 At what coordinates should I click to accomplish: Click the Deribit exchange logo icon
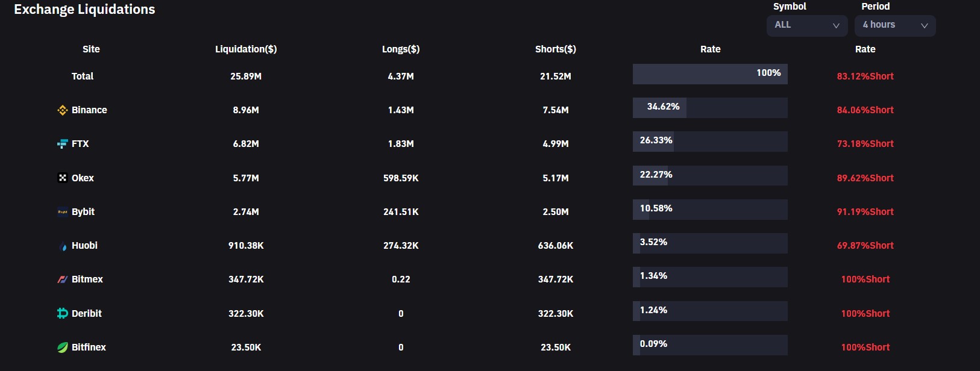coord(62,313)
